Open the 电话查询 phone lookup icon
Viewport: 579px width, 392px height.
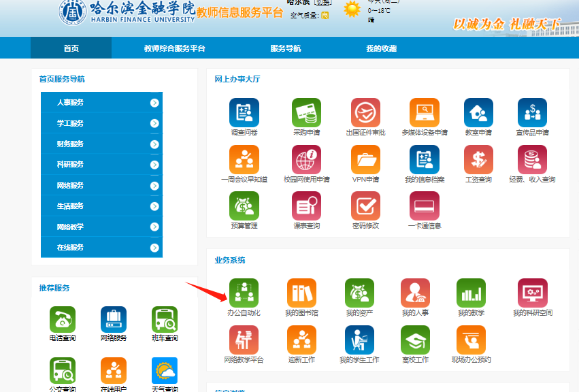point(63,320)
